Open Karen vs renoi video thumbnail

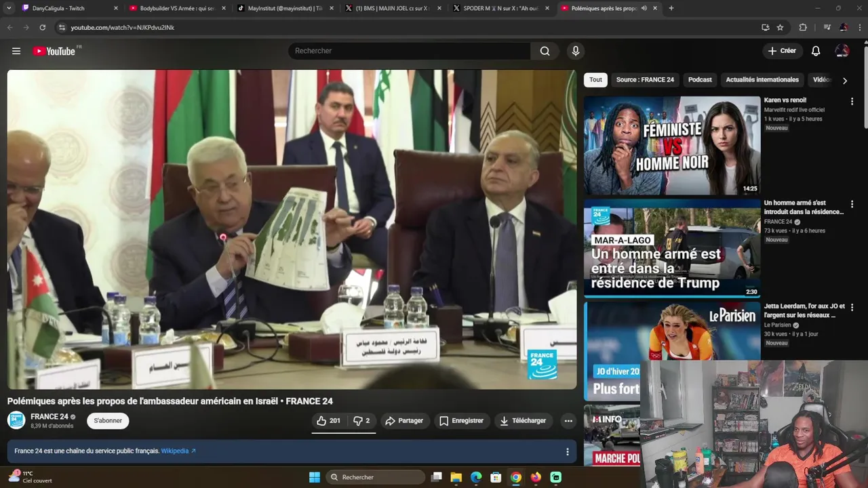pos(672,146)
